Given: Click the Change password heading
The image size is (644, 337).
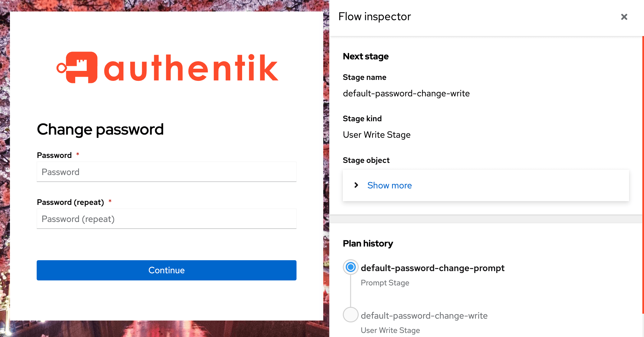Looking at the screenshot, I should [x=100, y=129].
